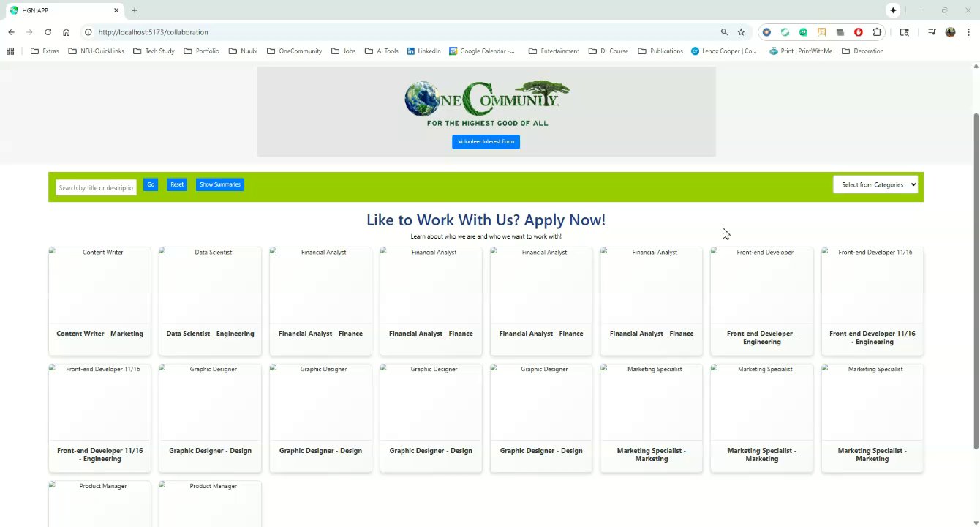Open Jobs bookmarks folder
Screen dimensions: 980x527
(344, 51)
